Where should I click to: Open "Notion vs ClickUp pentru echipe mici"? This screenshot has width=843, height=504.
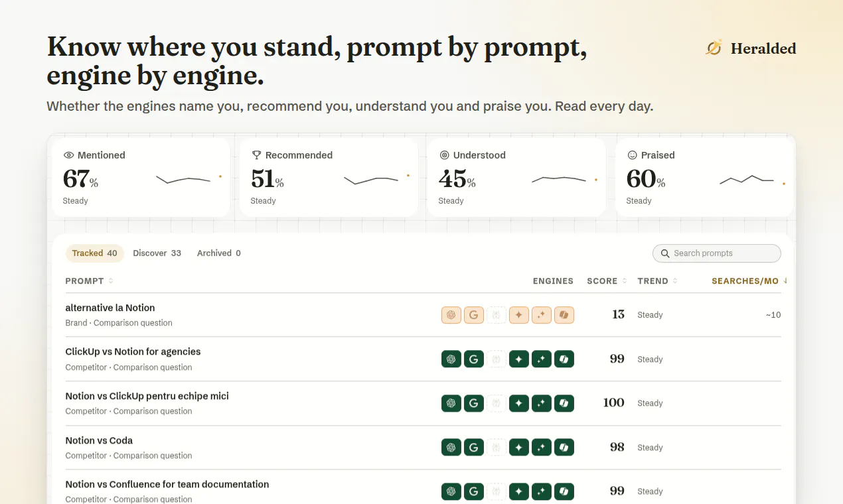pyautogui.click(x=147, y=396)
